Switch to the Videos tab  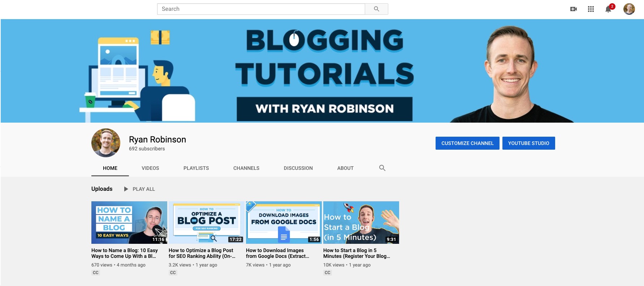click(x=150, y=168)
